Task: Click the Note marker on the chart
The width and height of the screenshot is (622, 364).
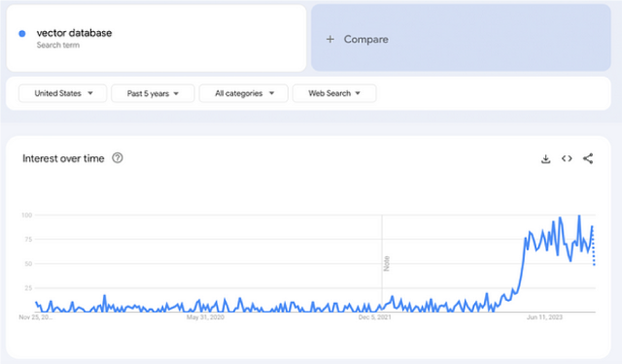Action: [x=387, y=263]
